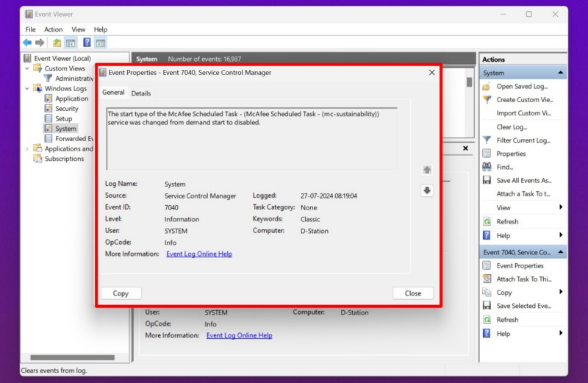
Task: Click the back arrow in the toolbar
Action: (x=27, y=43)
